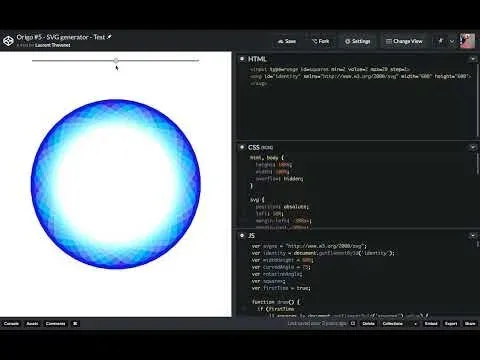
Task: Open pen Settings
Action: tap(358, 41)
